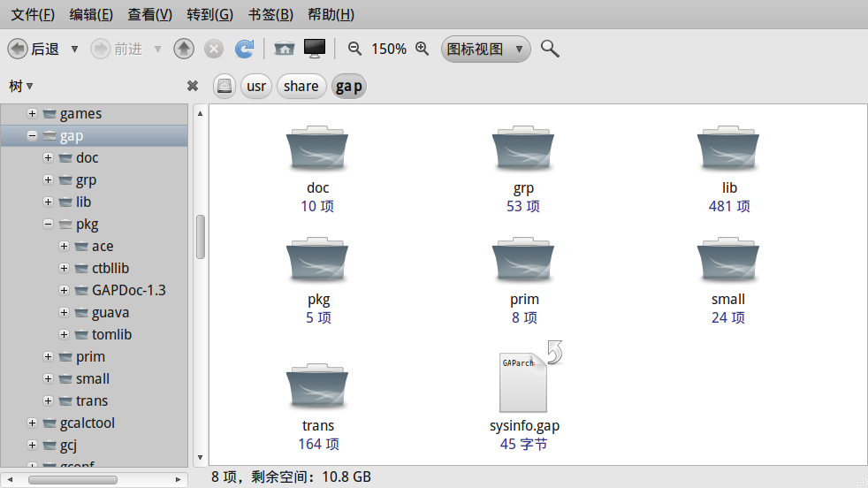Open the 书签(B) bookmarks menu
The width and height of the screenshot is (868, 488).
tap(270, 14)
